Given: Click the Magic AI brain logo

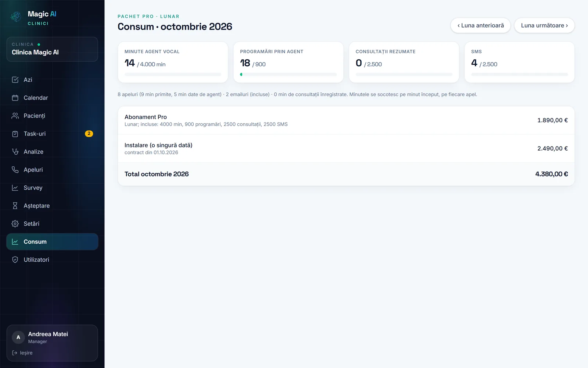Looking at the screenshot, I should 16,17.
